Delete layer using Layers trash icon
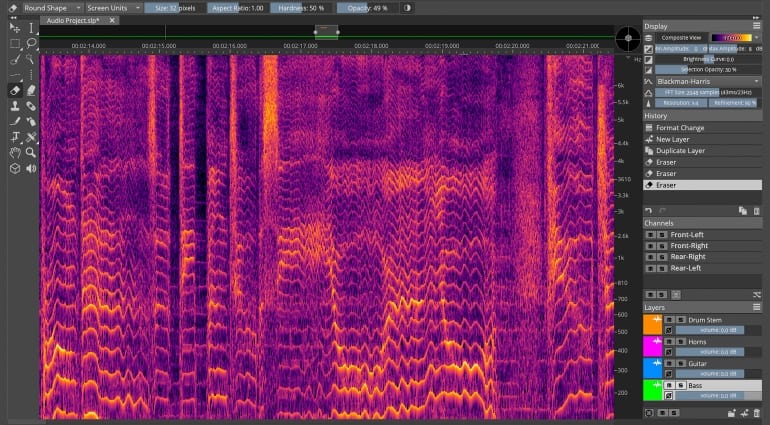770x425 pixels. (x=757, y=413)
